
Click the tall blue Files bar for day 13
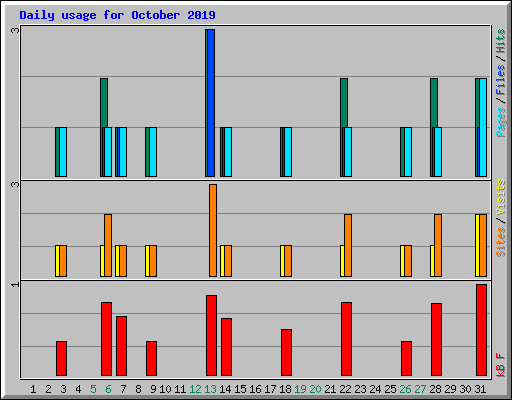click(211, 103)
